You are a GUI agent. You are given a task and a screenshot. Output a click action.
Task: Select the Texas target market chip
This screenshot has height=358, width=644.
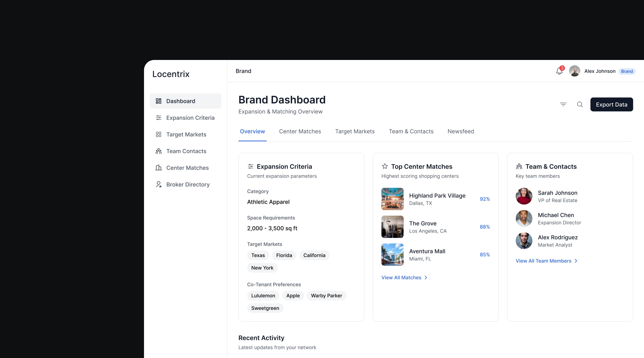258,255
